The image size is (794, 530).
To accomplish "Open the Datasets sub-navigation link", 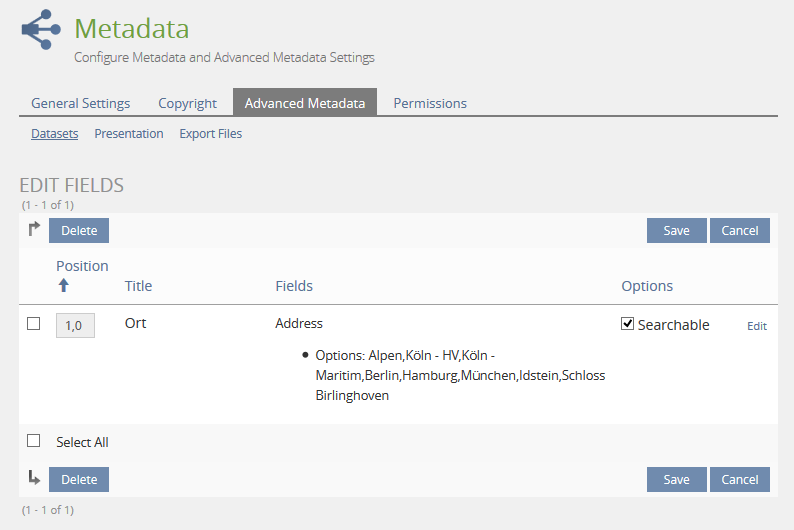I will tap(54, 133).
